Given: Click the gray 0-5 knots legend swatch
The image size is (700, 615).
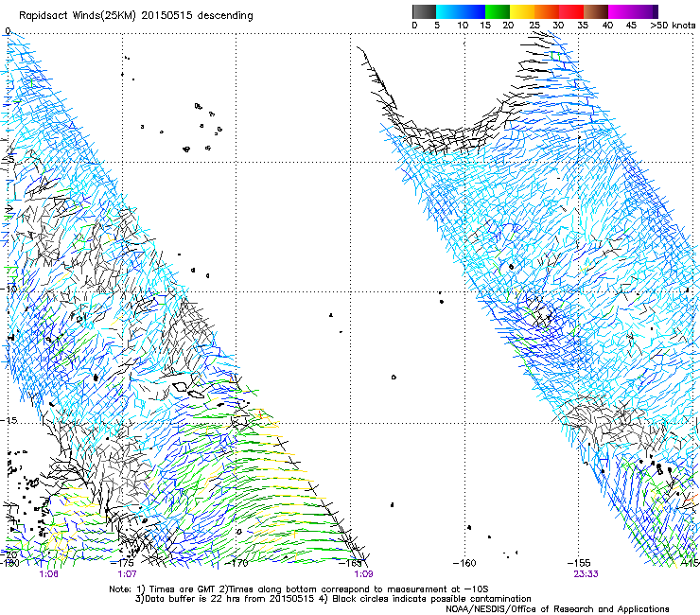Looking at the screenshot, I should (424, 11).
